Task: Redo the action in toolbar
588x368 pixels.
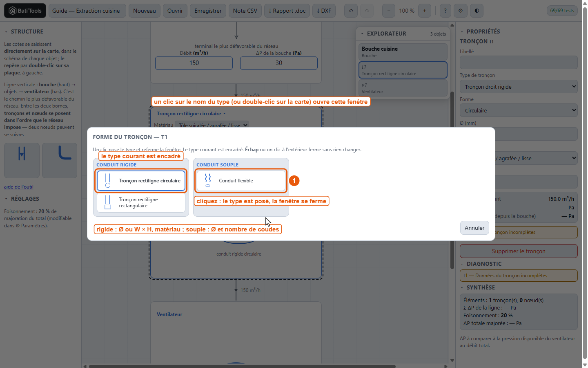Action: [367, 11]
